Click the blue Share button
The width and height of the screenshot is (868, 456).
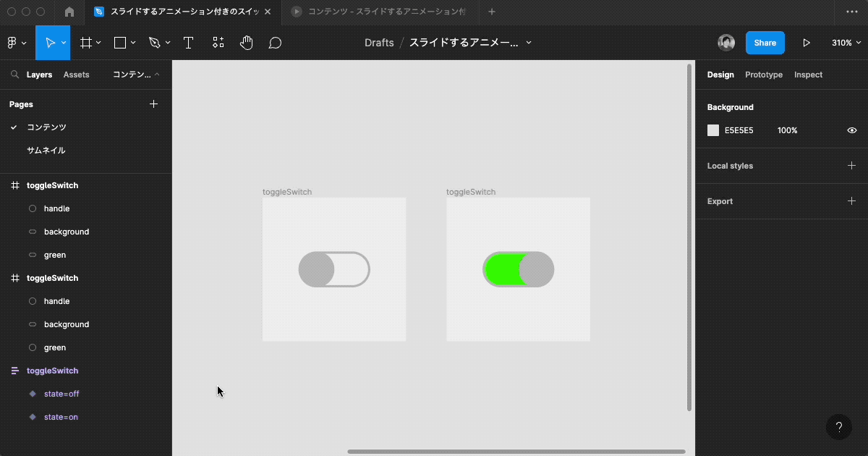click(765, 43)
